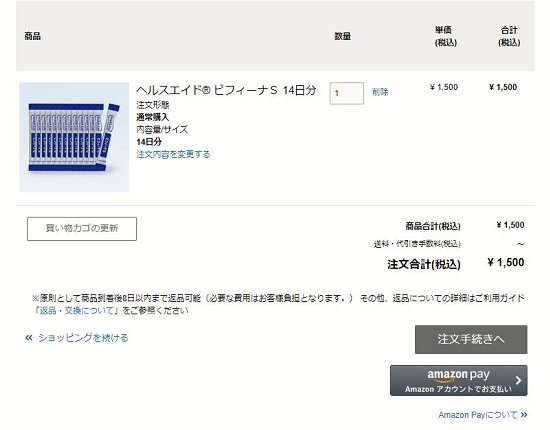
Task: Click the double left chevron before ショッピングを続ける
Action: click(29, 338)
